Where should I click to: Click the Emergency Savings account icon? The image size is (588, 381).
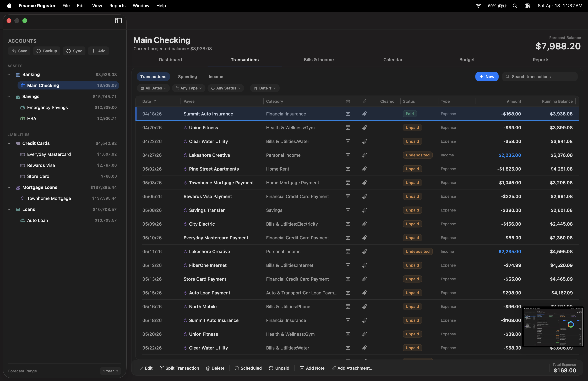tap(23, 108)
